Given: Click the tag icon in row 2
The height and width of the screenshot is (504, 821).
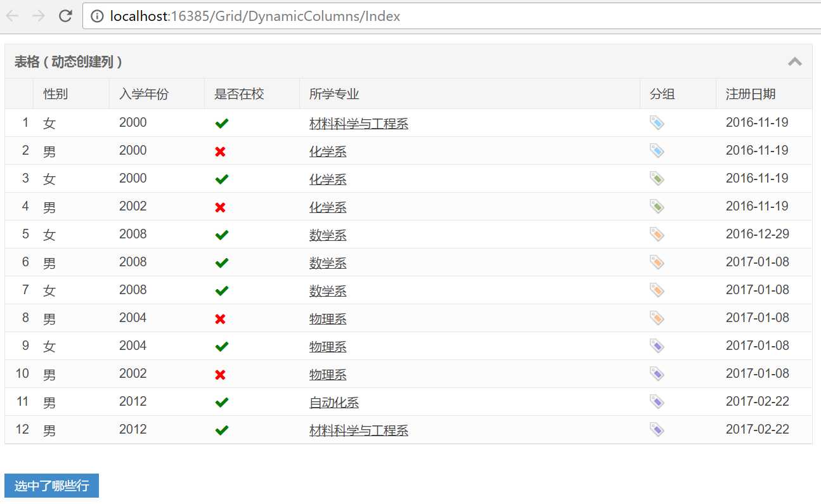Looking at the screenshot, I should pyautogui.click(x=657, y=150).
